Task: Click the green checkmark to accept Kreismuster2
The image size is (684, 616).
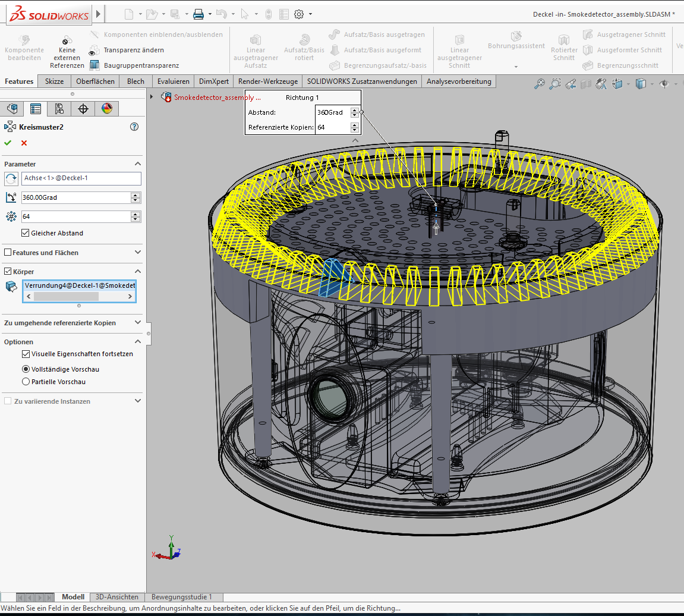Action: (x=8, y=143)
